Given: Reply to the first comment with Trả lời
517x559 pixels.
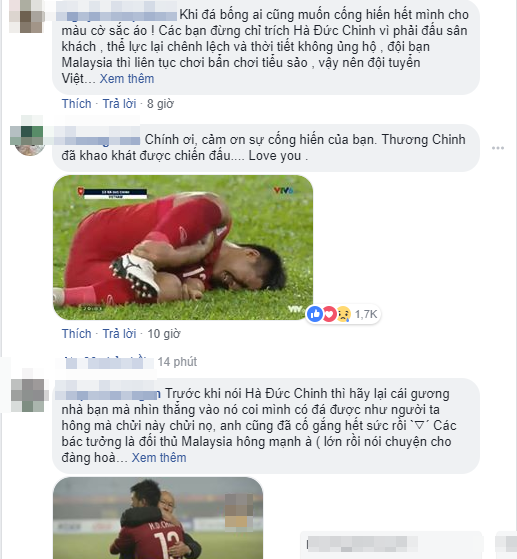Looking at the screenshot, I should [x=119, y=104].
